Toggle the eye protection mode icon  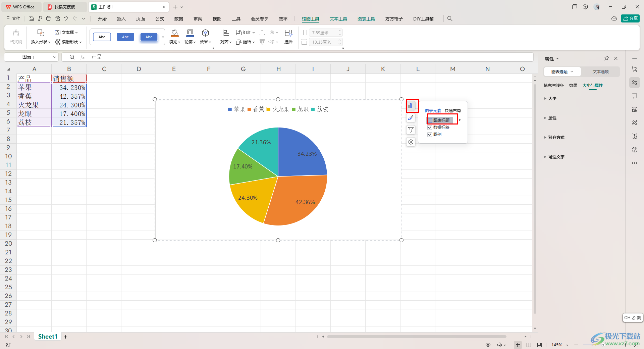488,345
